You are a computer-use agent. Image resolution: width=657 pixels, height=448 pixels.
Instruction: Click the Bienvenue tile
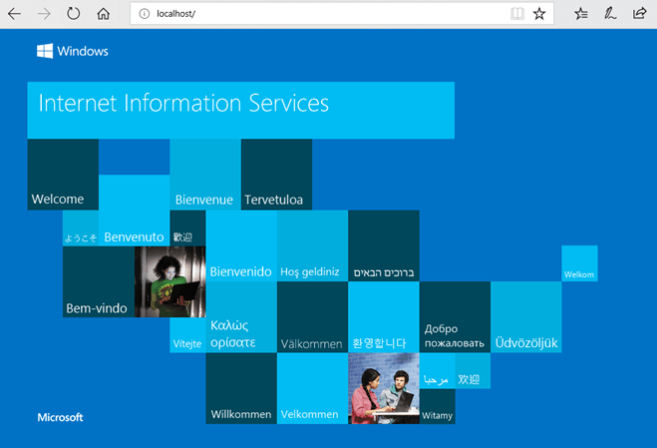tap(205, 174)
